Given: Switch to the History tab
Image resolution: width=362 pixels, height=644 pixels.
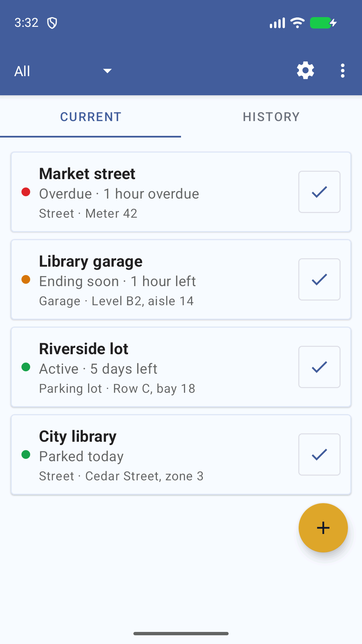Looking at the screenshot, I should click(x=271, y=117).
